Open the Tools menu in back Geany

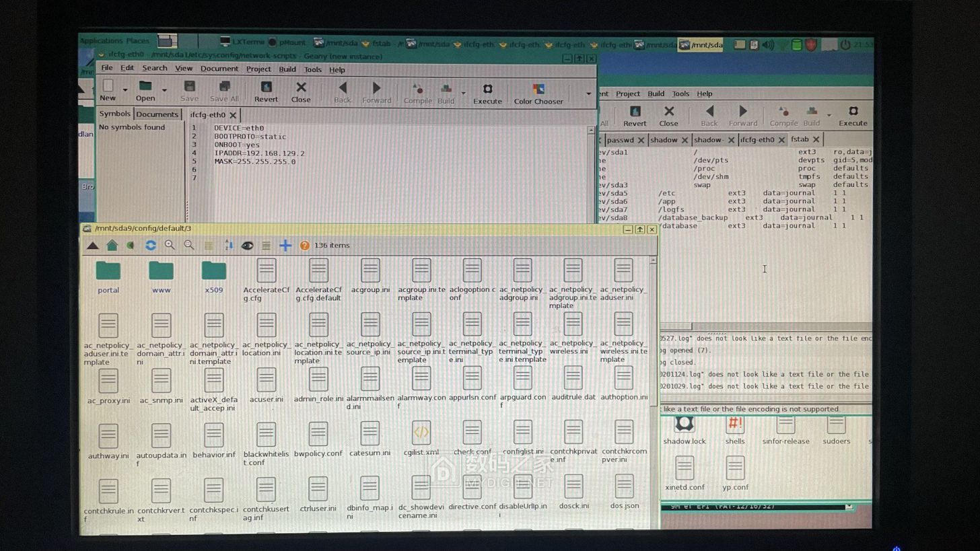click(x=680, y=94)
